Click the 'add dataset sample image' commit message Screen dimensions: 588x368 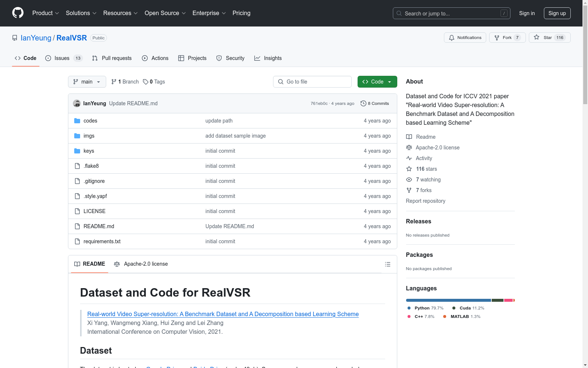[236, 136]
